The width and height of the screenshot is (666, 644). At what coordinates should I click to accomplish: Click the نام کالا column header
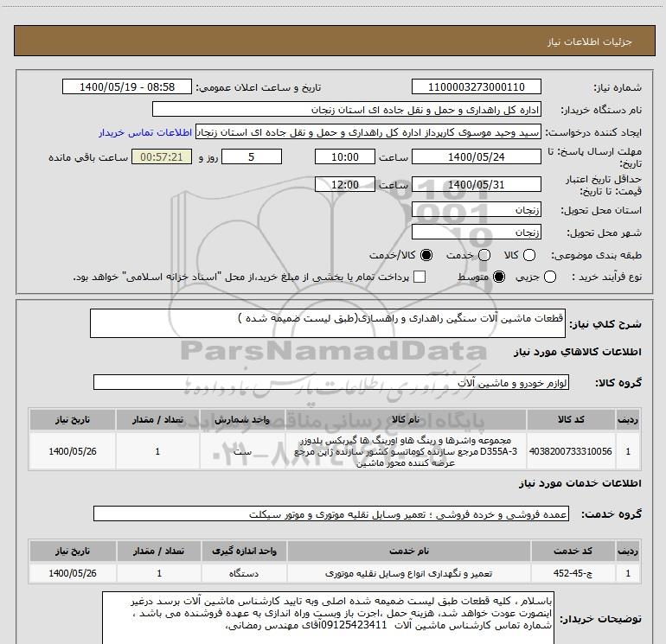click(x=406, y=420)
